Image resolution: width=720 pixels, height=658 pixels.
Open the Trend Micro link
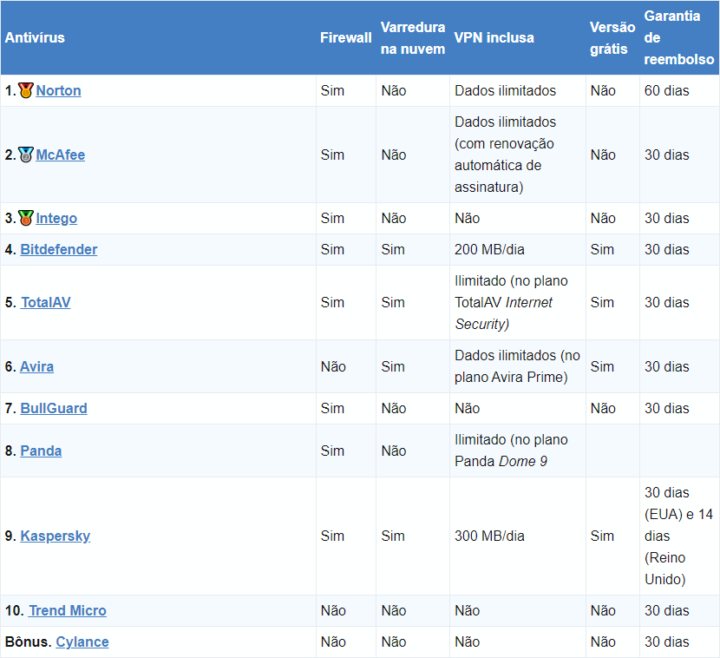(x=68, y=611)
